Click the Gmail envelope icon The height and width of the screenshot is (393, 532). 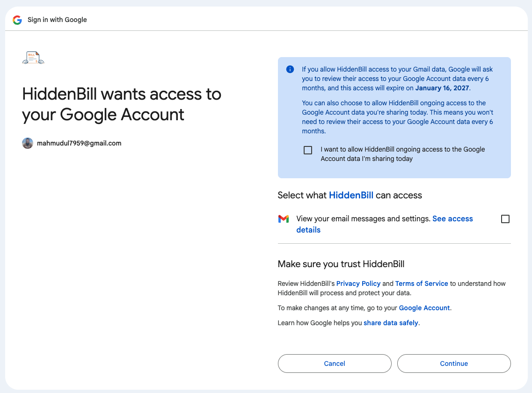(283, 219)
